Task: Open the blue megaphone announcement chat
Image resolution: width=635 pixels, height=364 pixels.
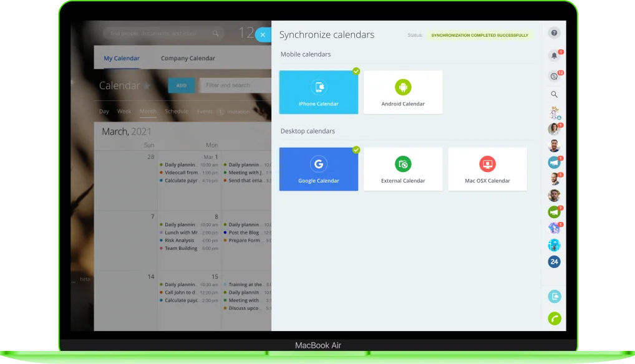Action: pos(554,162)
